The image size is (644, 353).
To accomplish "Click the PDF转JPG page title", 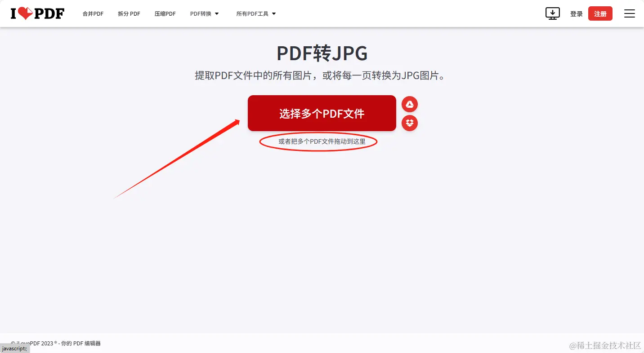I will 322,53.
